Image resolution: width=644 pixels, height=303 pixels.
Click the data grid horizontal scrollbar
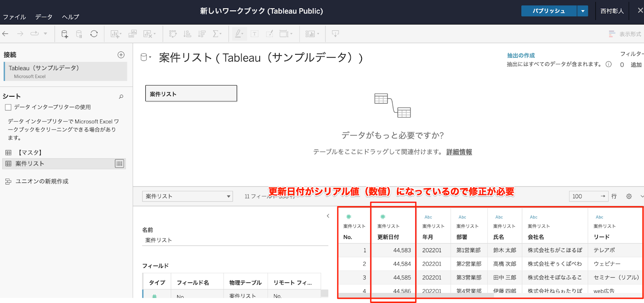(x=417, y=295)
